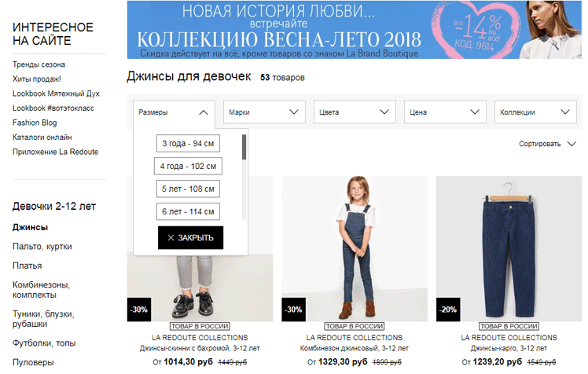Select size 3 года - 94 см
The width and height of the screenshot is (588, 374).
tap(188, 144)
